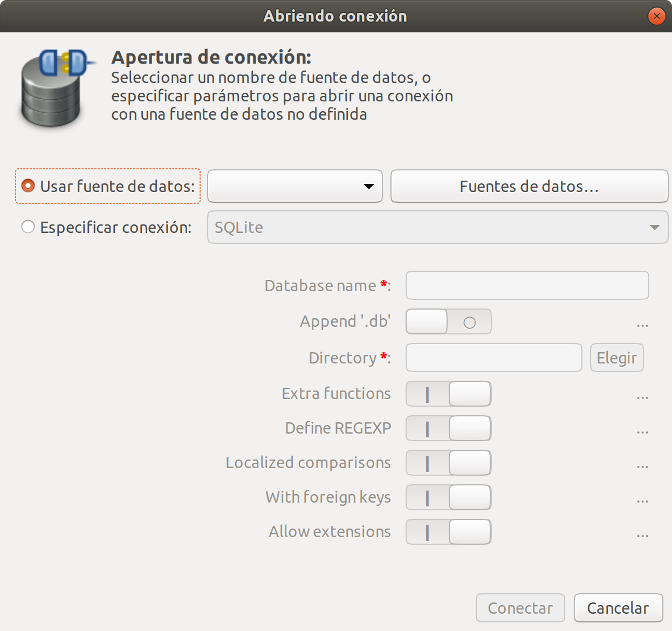Click the 'Apertura de conexión:' heading
The width and height of the screenshot is (672, 631).
(211, 57)
